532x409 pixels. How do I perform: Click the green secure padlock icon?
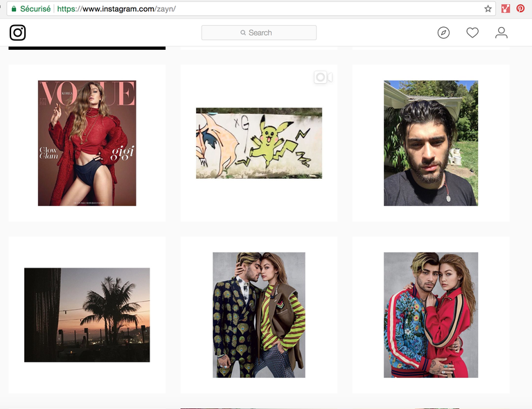pyautogui.click(x=14, y=9)
